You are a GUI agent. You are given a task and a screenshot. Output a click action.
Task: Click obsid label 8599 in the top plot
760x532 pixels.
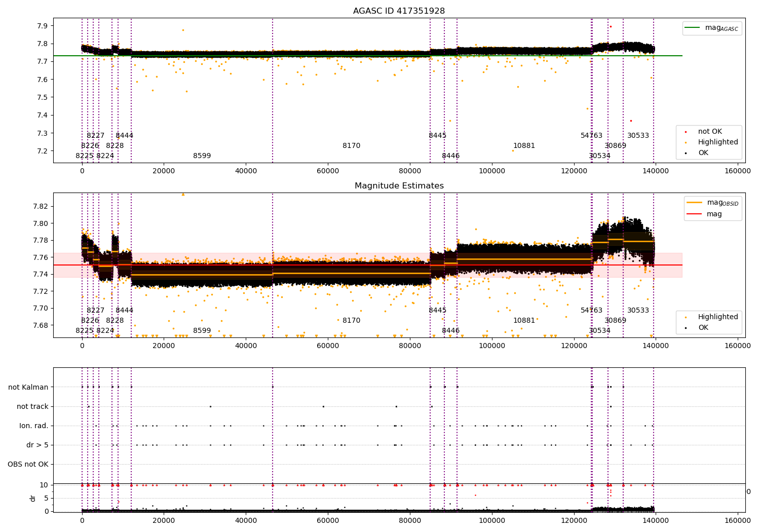[x=202, y=156]
